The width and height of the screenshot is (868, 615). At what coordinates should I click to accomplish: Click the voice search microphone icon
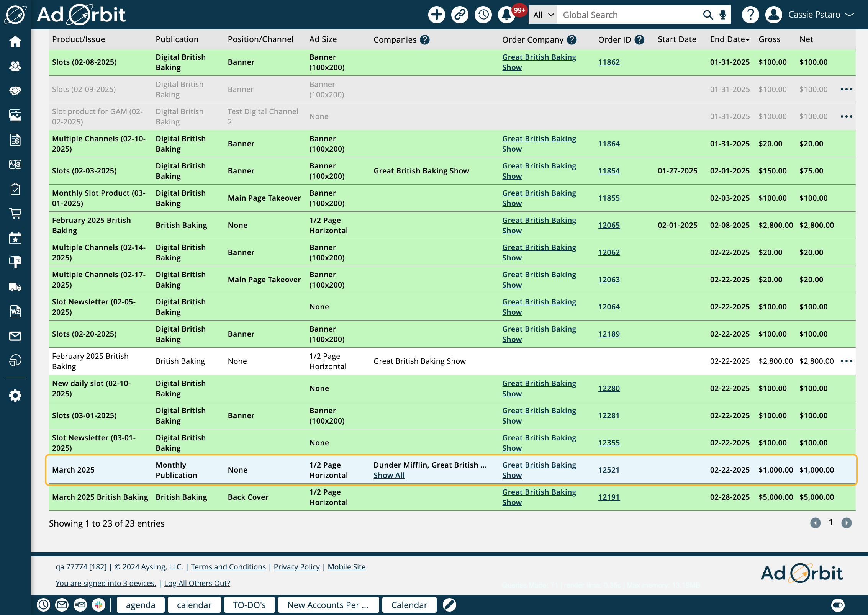click(x=723, y=15)
